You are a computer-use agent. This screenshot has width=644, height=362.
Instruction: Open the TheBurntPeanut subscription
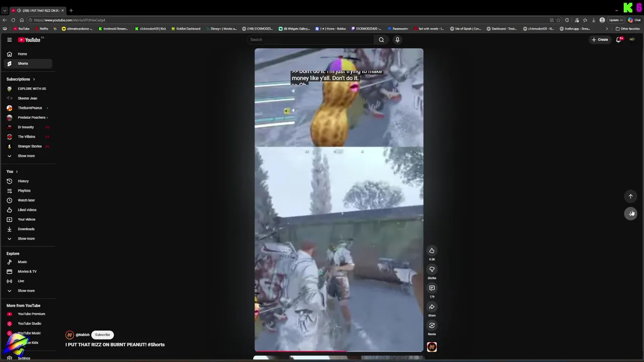28,108
